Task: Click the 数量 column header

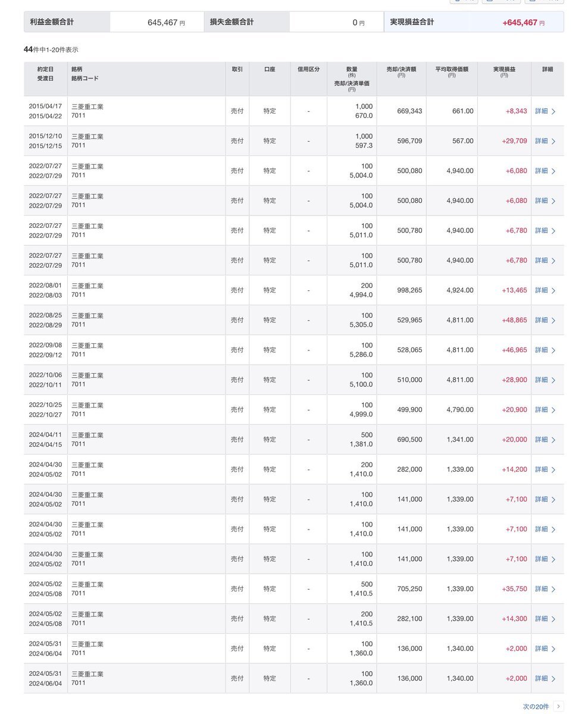Action: pyautogui.click(x=351, y=69)
